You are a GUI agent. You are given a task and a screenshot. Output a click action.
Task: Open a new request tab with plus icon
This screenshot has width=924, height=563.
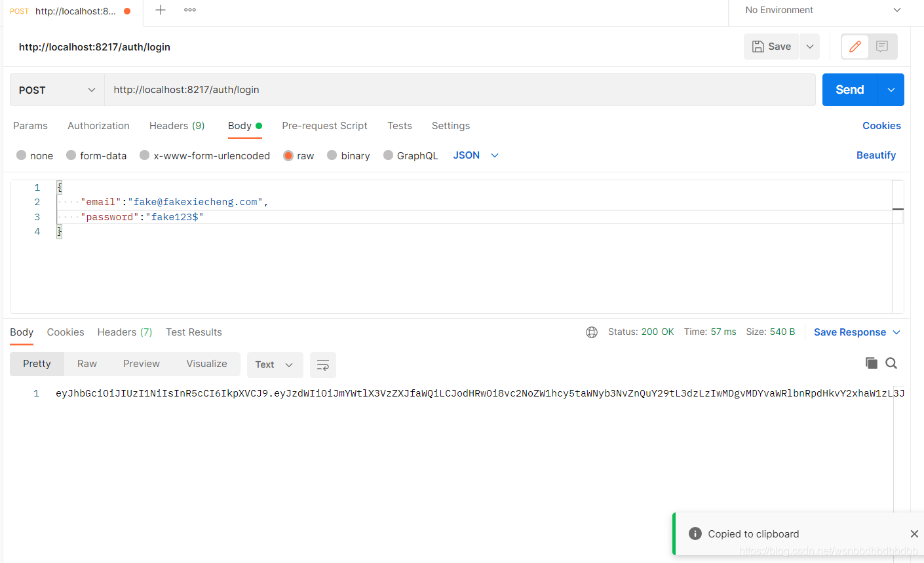coord(161,10)
